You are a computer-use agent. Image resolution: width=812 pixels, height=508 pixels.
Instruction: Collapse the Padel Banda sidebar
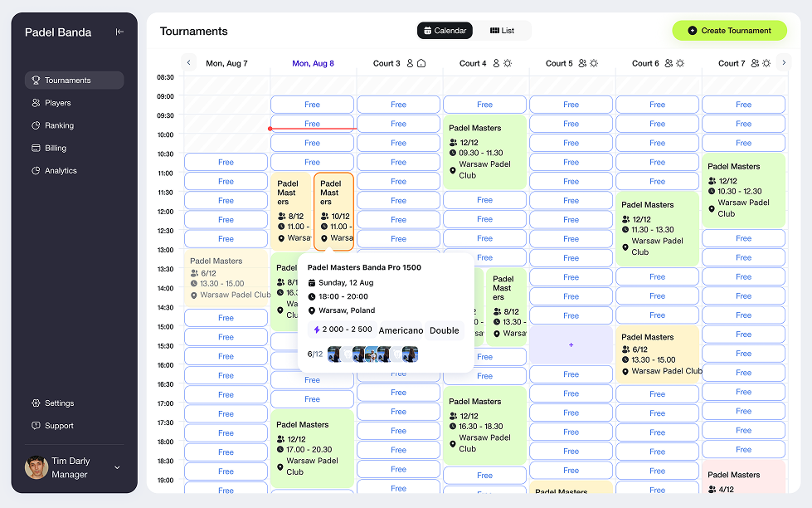pos(119,32)
